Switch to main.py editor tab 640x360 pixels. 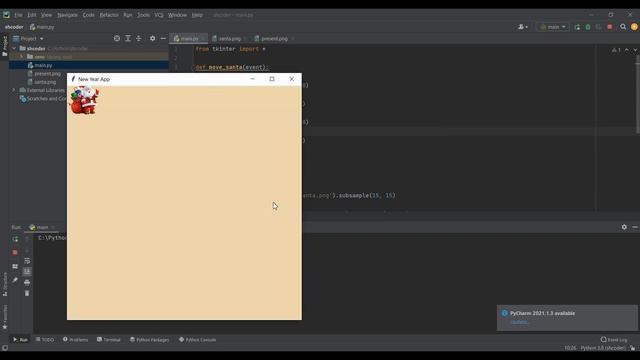coord(188,38)
